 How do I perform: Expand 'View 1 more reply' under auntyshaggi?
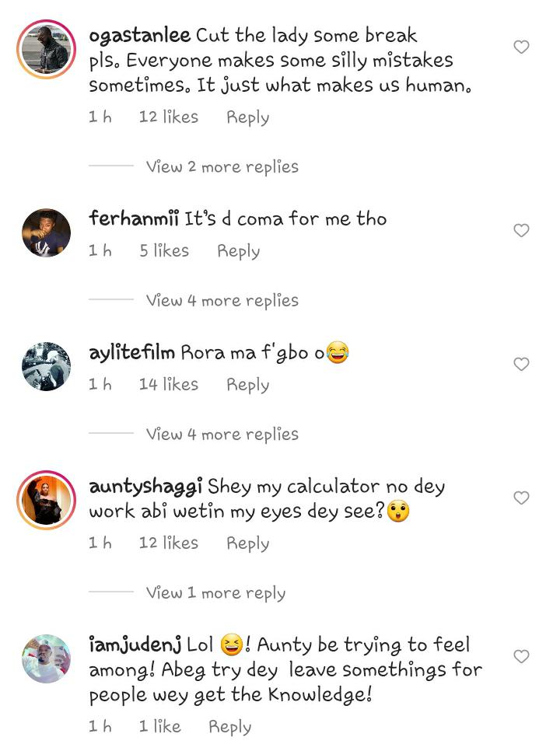coord(215,592)
